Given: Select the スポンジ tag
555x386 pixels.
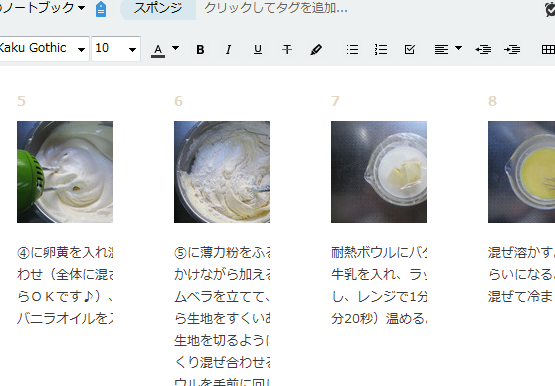Looking at the screenshot, I should point(158,8).
